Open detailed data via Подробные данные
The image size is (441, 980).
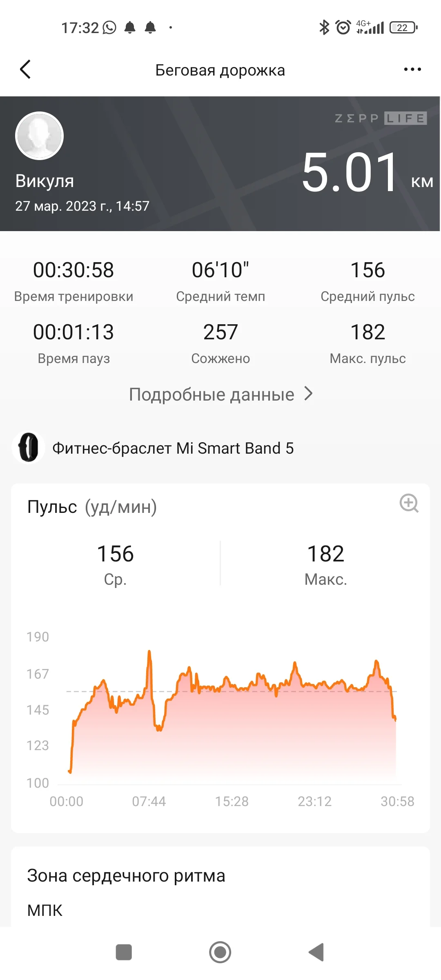pos(212,394)
